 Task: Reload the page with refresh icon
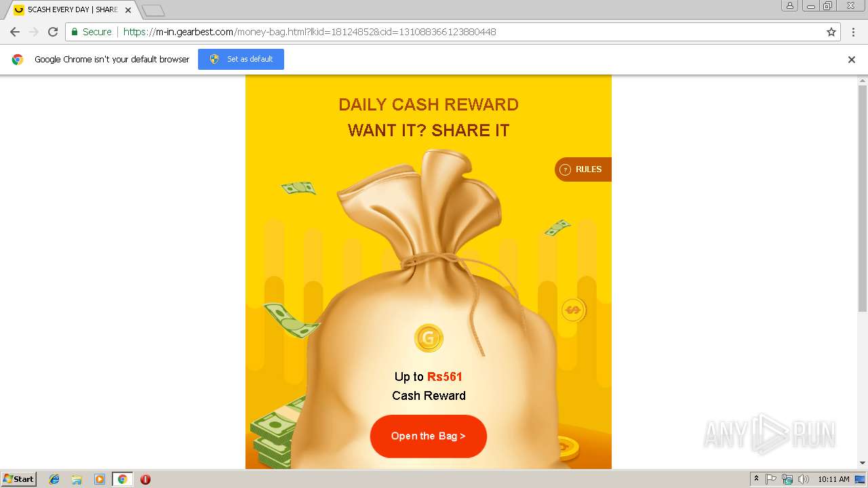(53, 32)
